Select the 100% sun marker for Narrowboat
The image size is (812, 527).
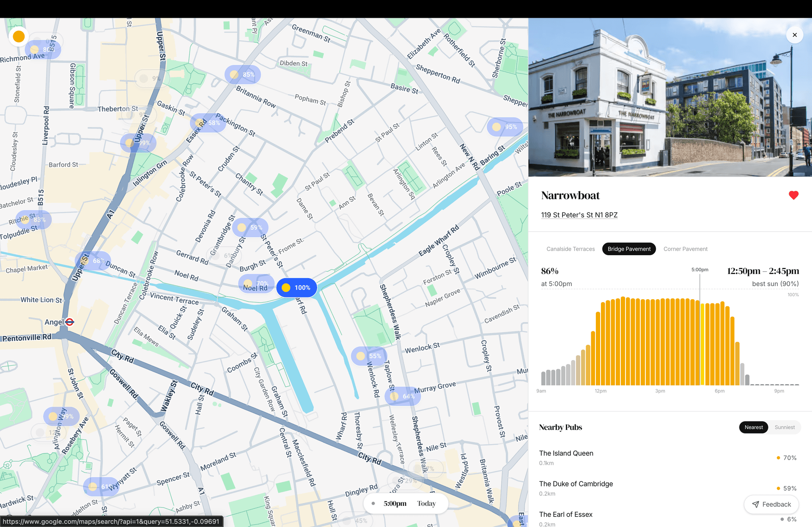click(296, 287)
